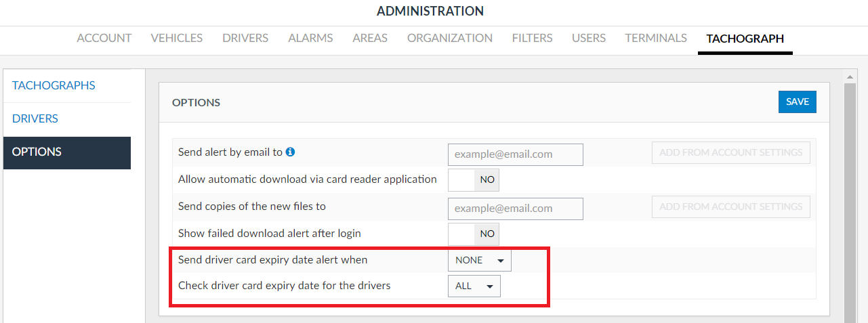
Task: Open DRIVERS in the left sidebar
Action: click(x=35, y=119)
